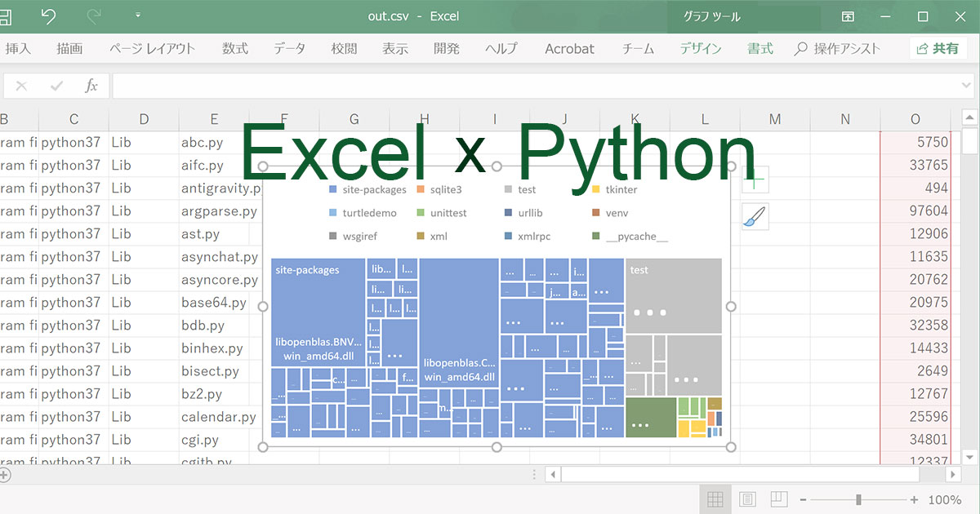Open the 挿入 ribbon tab
This screenshot has height=514, width=980.
tap(18, 49)
